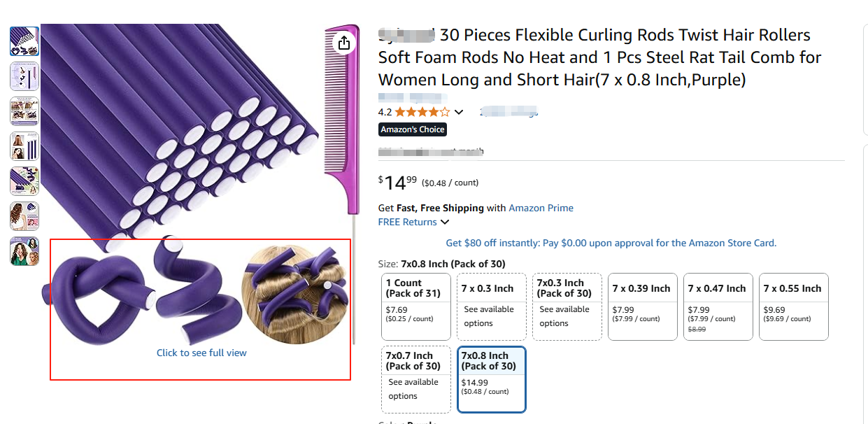The image size is (868, 424).
Task: Select the 7x0.7 Inch (Pack of 30) size
Action: point(416,379)
